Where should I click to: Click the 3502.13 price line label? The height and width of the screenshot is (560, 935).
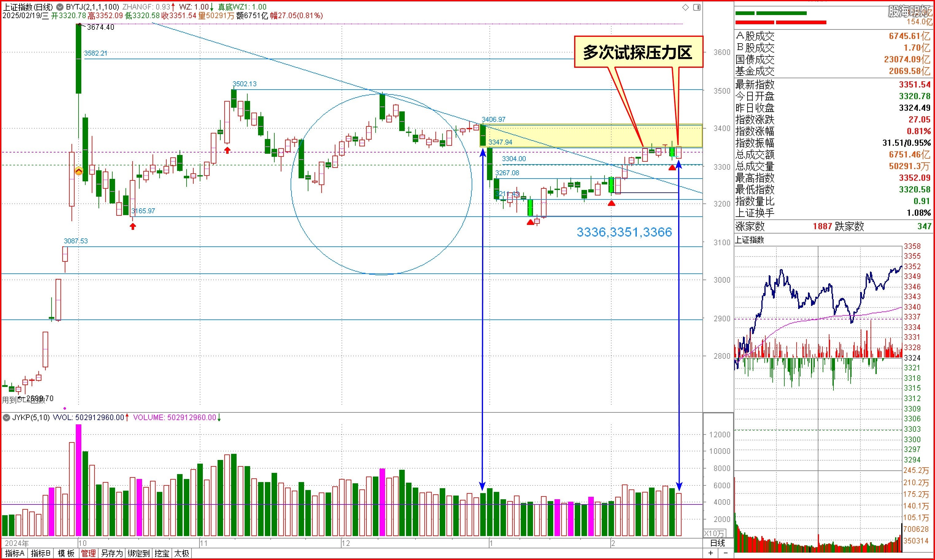pyautogui.click(x=245, y=84)
